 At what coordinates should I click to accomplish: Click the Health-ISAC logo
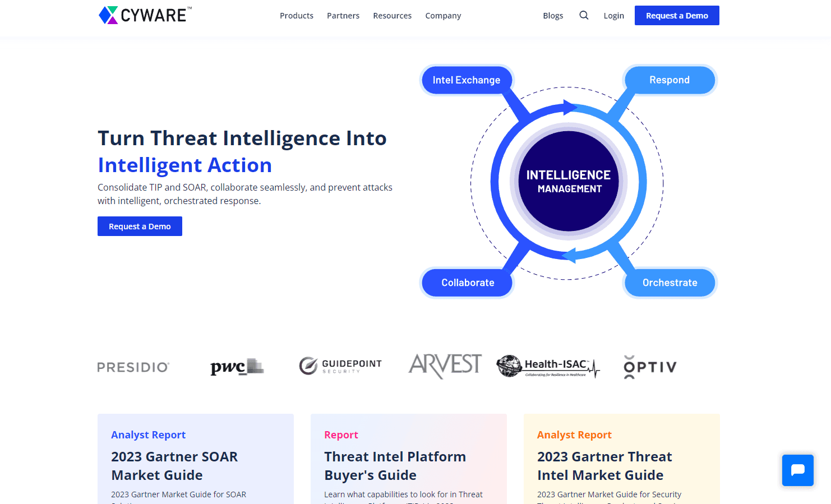(x=548, y=366)
